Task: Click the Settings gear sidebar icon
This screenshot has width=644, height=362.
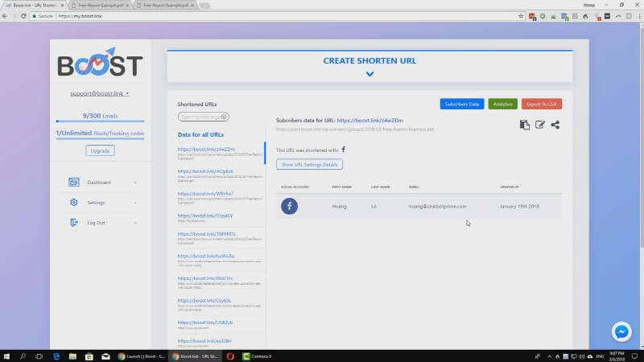Action: pyautogui.click(x=74, y=202)
